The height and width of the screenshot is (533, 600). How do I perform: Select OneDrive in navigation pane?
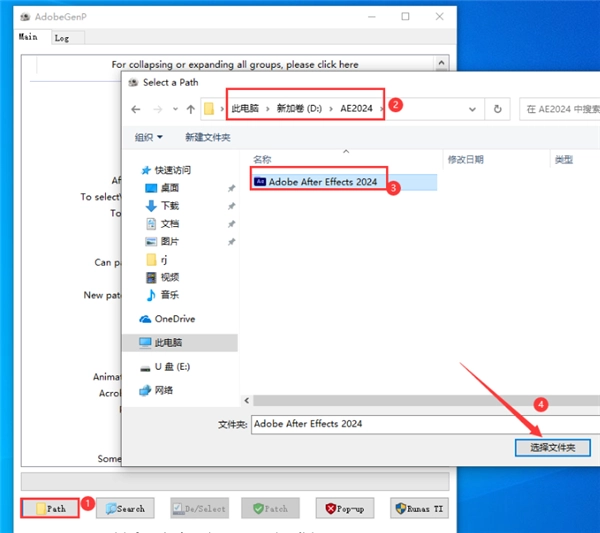coord(174,319)
